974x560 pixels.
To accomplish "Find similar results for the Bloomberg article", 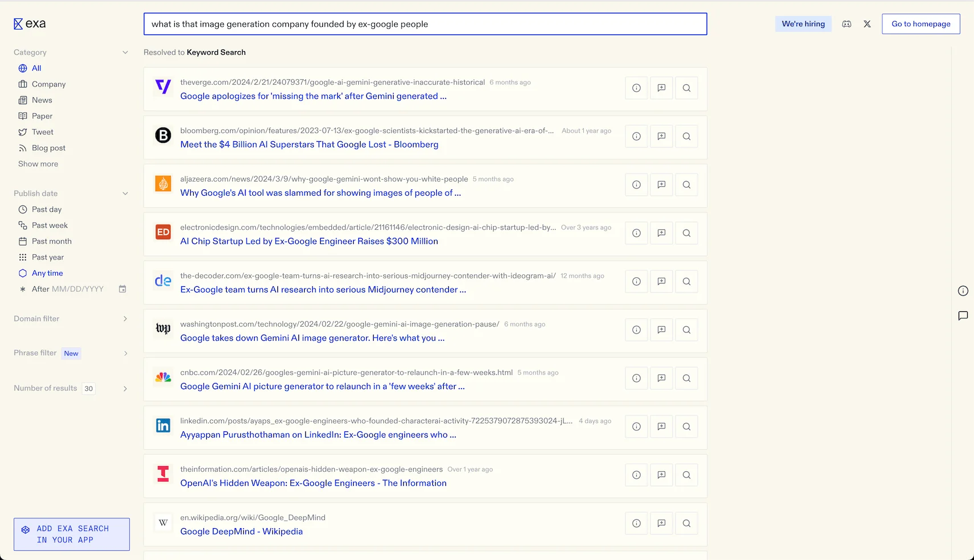I will point(686,136).
